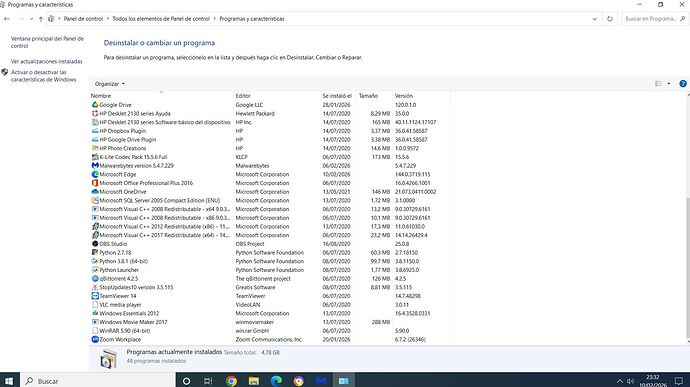The width and height of the screenshot is (690, 387).
Task: Open Chrome from the taskbar
Action: [231, 381]
